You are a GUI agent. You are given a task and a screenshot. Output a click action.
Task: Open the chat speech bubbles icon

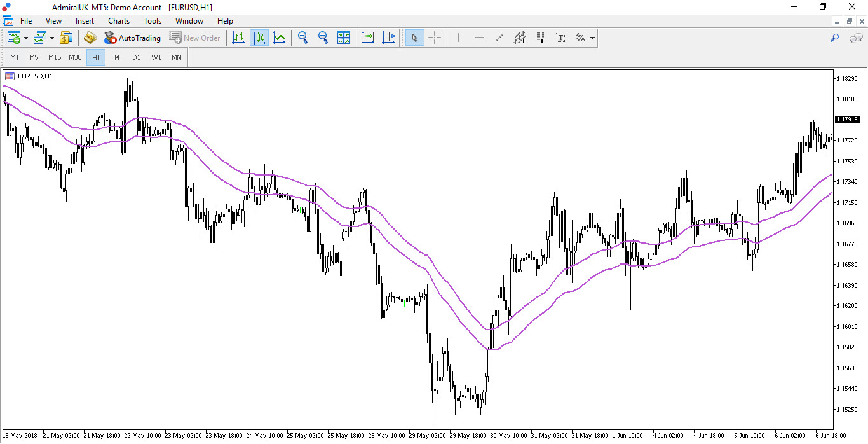click(855, 38)
